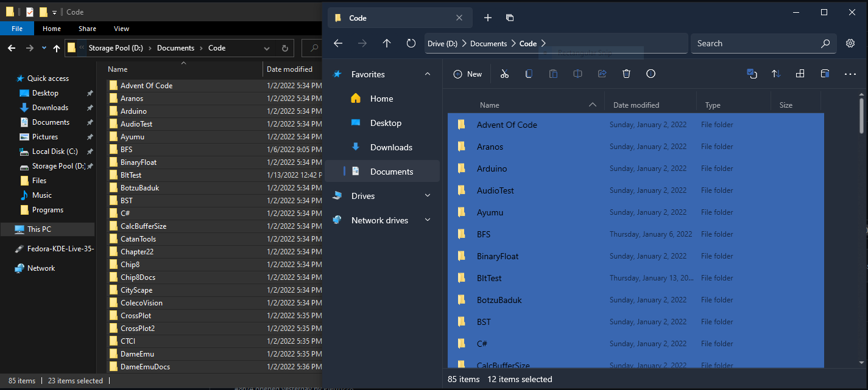This screenshot has height=390, width=868.
Task: Go back in the Explorer window
Action: pyautogui.click(x=12, y=48)
